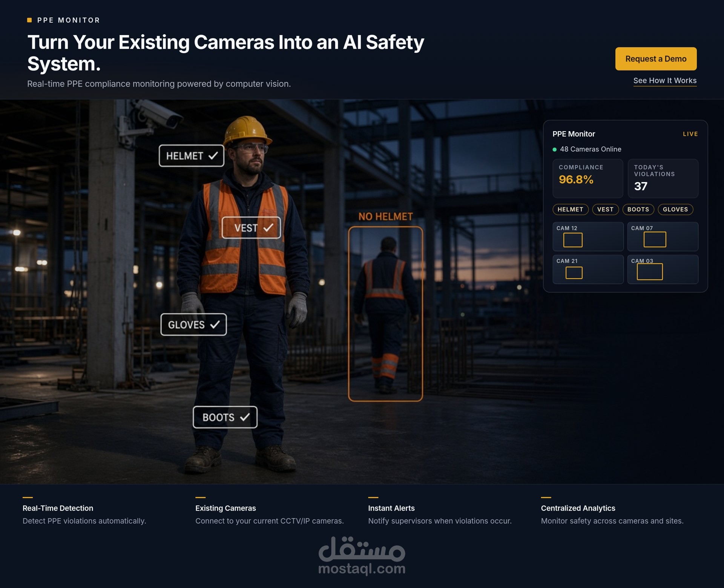Viewport: 724px width, 588px height.
Task: Click 'Monitor safety across cameras and sites.'
Action: pos(612,521)
